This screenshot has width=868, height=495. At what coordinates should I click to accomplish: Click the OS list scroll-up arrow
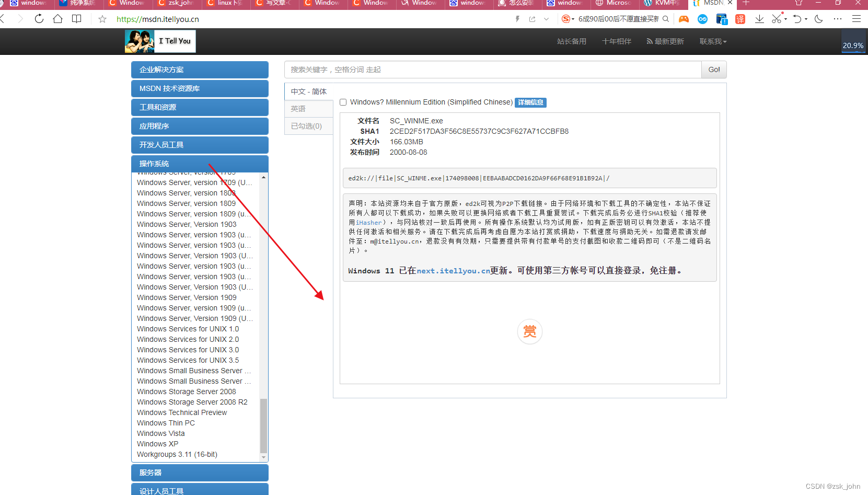tap(263, 178)
